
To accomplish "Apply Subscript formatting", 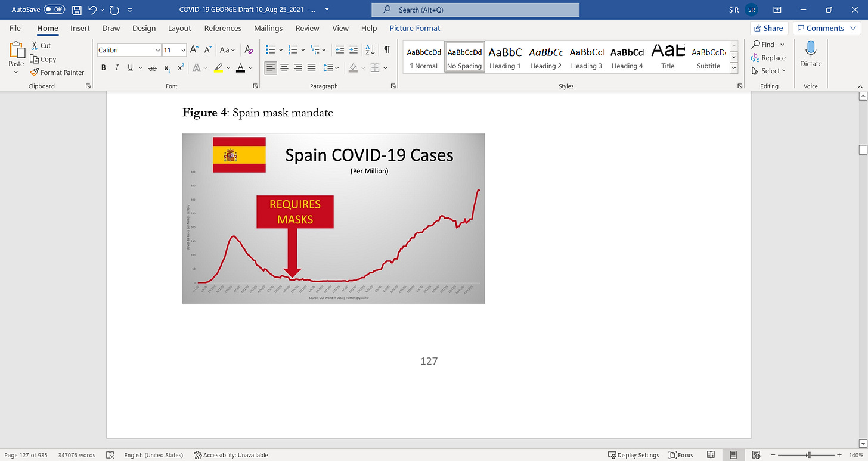I will [x=168, y=68].
